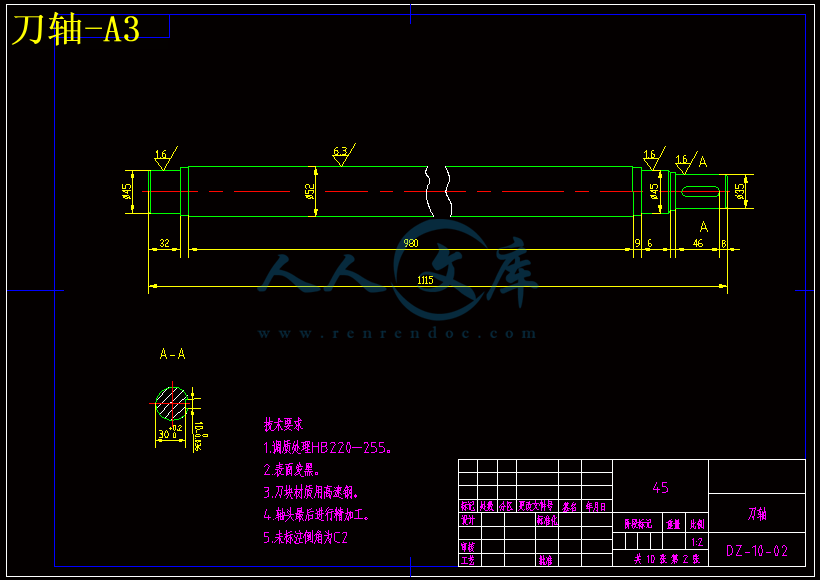The height and width of the screenshot is (580, 820).
Task: Select note "5.未标注倒角为C2"
Action: tap(305, 537)
